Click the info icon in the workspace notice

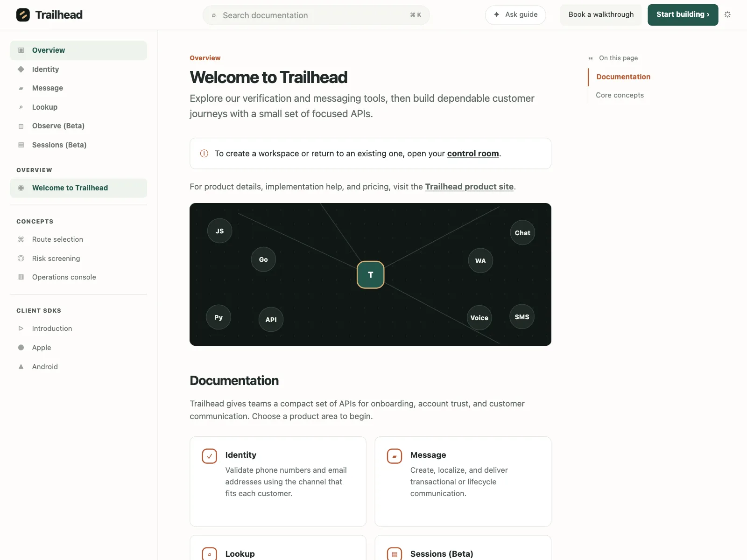coord(204,154)
